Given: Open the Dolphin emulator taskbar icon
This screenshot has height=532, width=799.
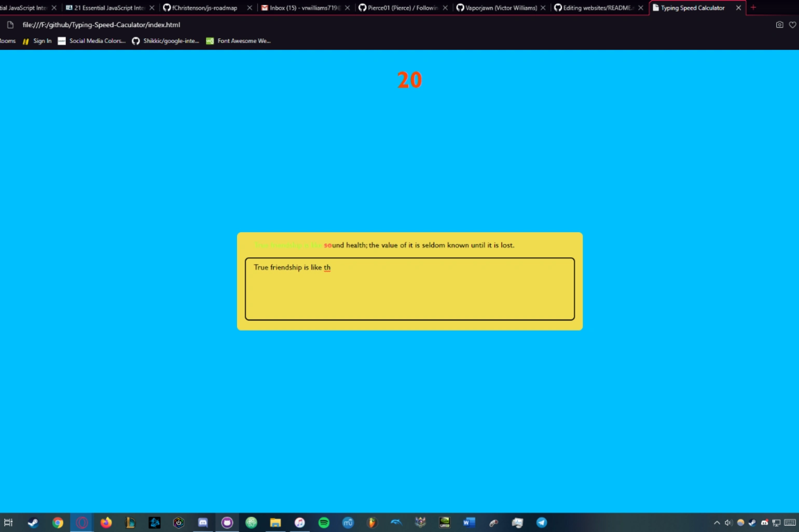Looking at the screenshot, I should 396,523.
